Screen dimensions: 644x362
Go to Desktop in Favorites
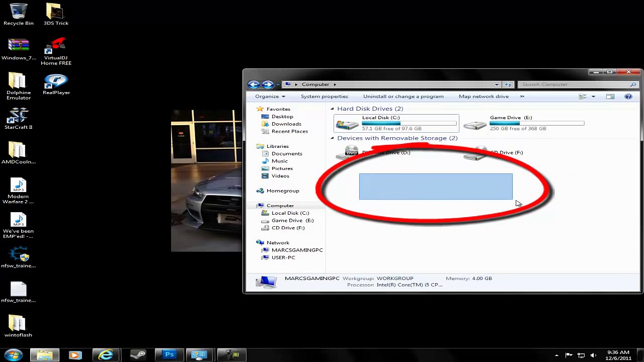[x=282, y=117]
